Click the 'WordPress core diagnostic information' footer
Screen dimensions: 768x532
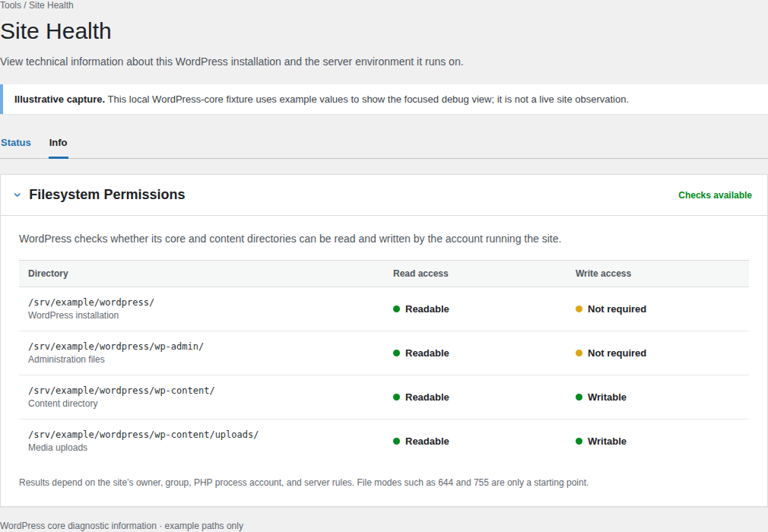[x=122, y=526]
